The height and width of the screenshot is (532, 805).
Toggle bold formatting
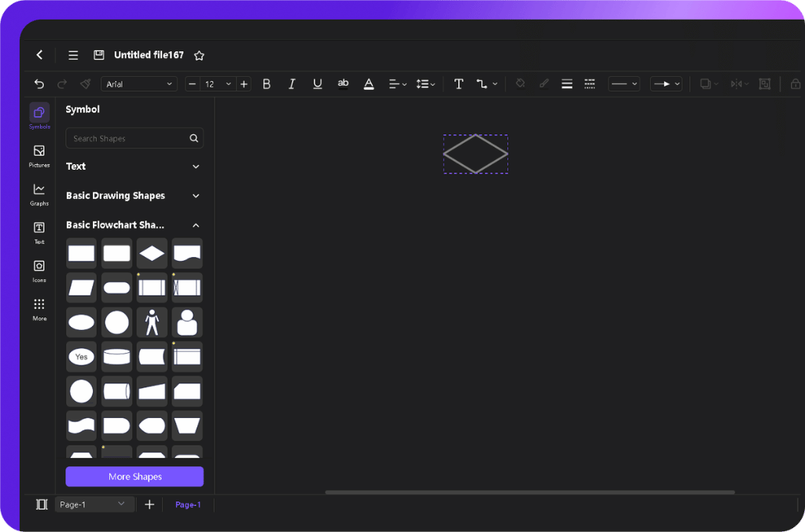(x=266, y=83)
